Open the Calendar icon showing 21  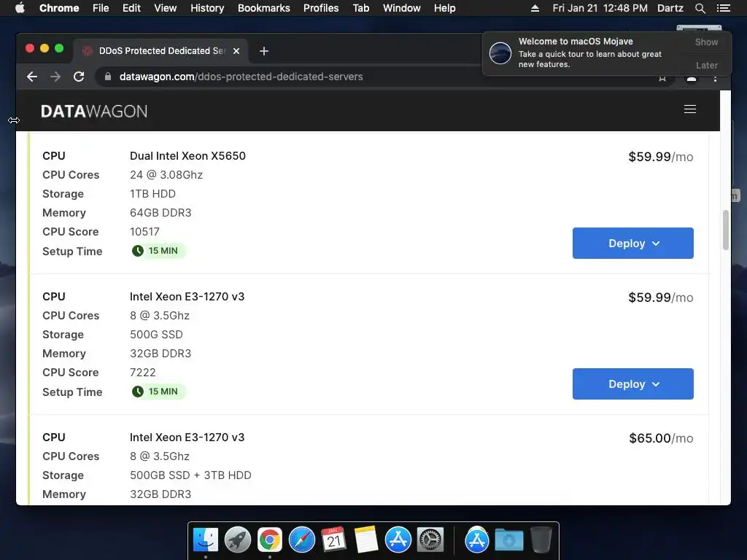333,540
